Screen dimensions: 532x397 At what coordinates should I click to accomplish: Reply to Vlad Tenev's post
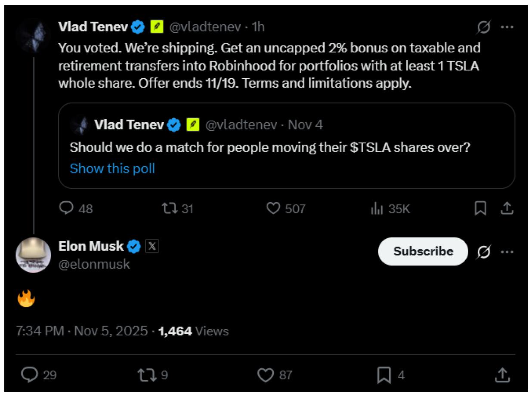pos(66,209)
